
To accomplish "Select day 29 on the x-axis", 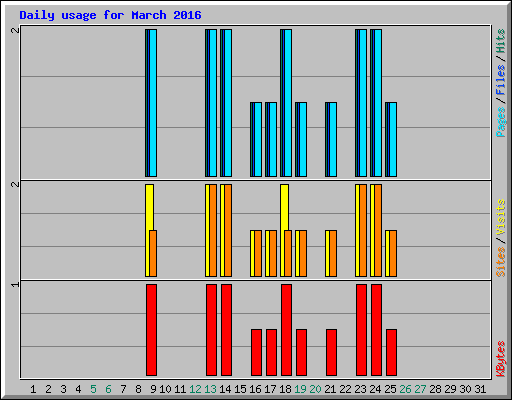I will click(450, 389).
